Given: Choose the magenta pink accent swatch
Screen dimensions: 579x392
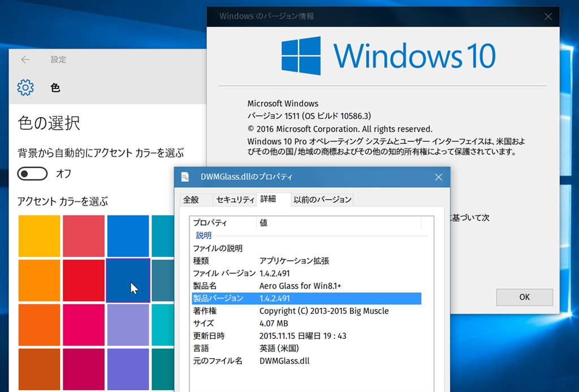Looking at the screenshot, I should [84, 325].
